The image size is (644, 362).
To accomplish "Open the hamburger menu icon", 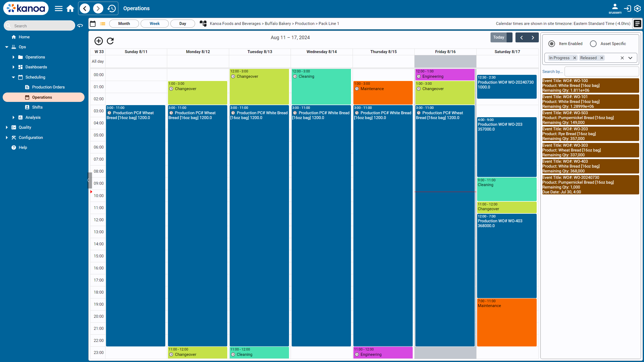I will coord(58,9).
